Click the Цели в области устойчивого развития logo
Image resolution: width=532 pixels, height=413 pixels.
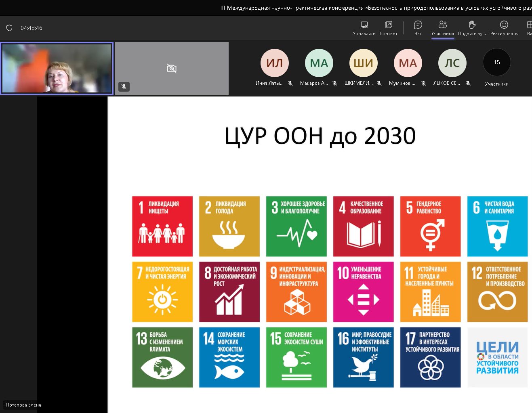498,357
